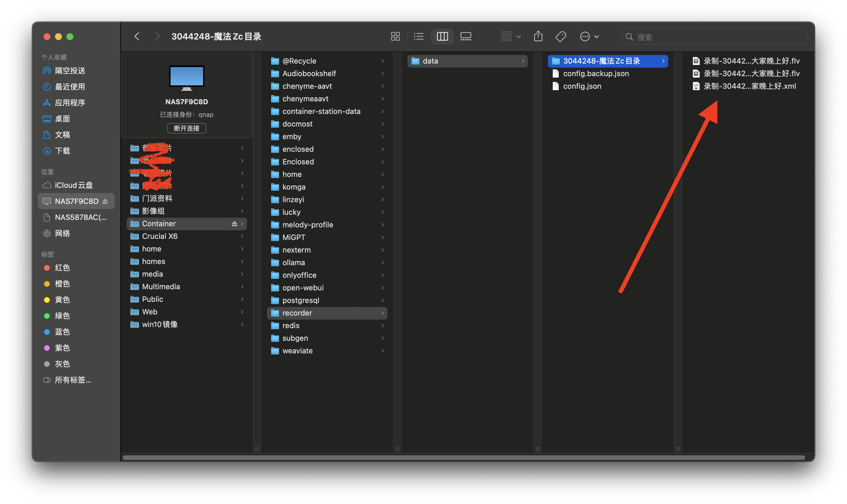Filter by 红色 tag
Screen dimensions: 847x504
tap(76, 268)
